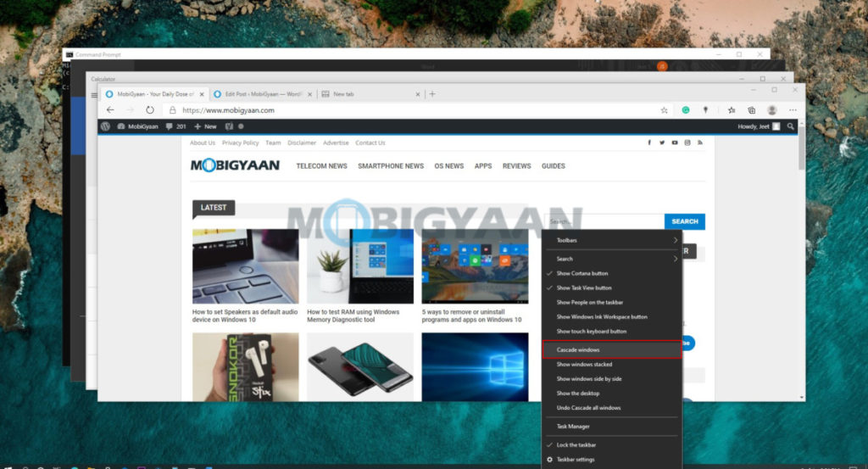Open OS NEWS navigation menu
This screenshot has height=469, width=868.
(x=449, y=166)
